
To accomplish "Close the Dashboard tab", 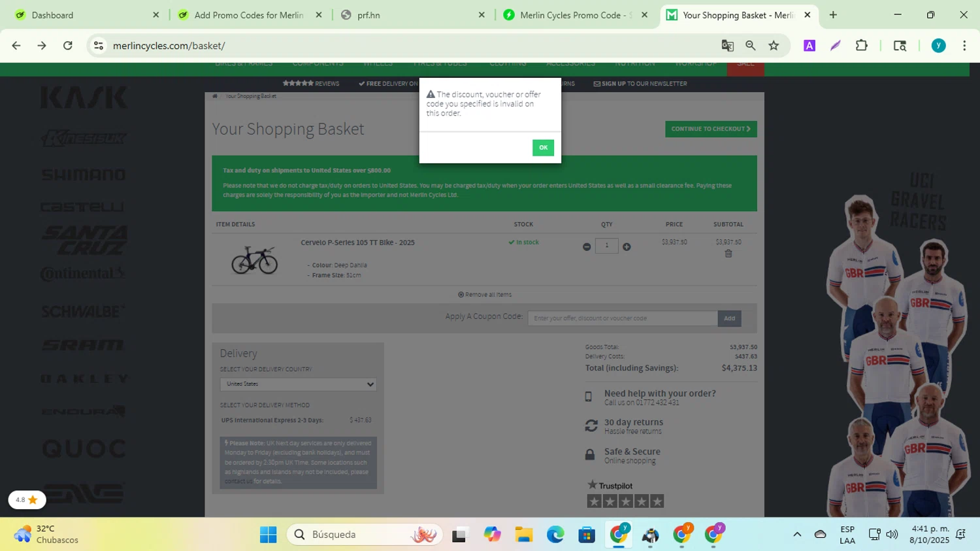I will pos(155,15).
